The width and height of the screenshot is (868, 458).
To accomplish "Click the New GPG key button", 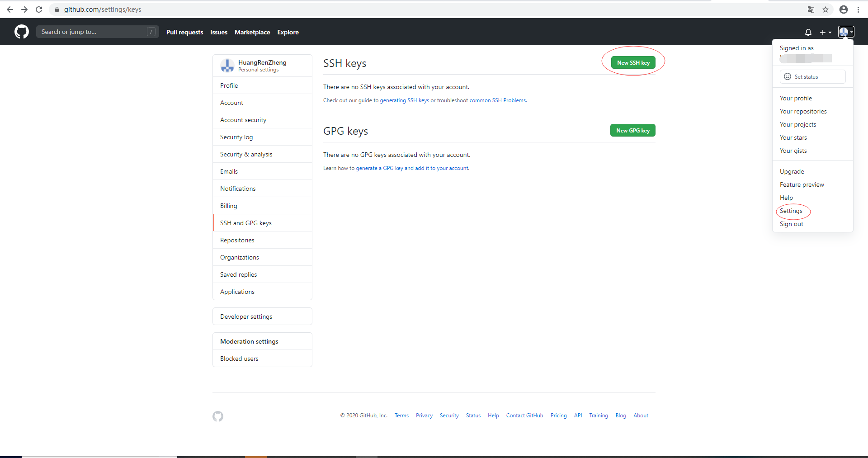I will 632,130.
